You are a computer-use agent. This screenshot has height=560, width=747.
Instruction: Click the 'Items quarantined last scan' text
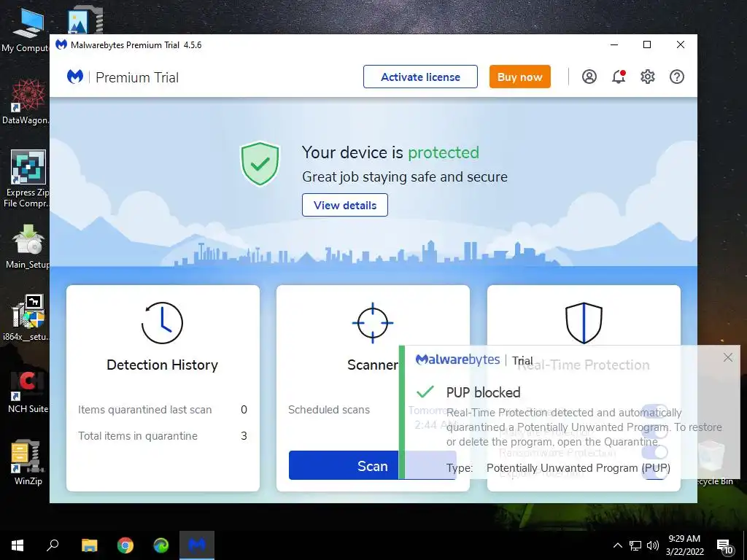click(x=145, y=410)
